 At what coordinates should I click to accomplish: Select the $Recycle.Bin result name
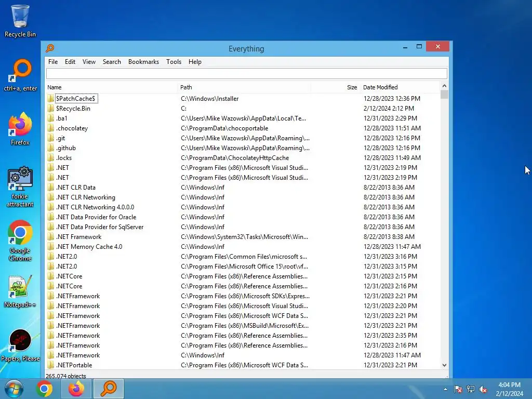(73, 108)
